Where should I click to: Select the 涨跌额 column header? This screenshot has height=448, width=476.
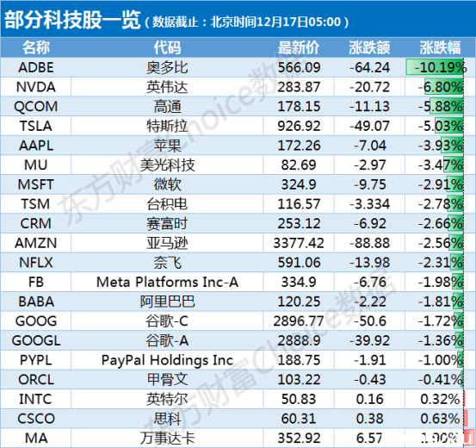click(369, 47)
